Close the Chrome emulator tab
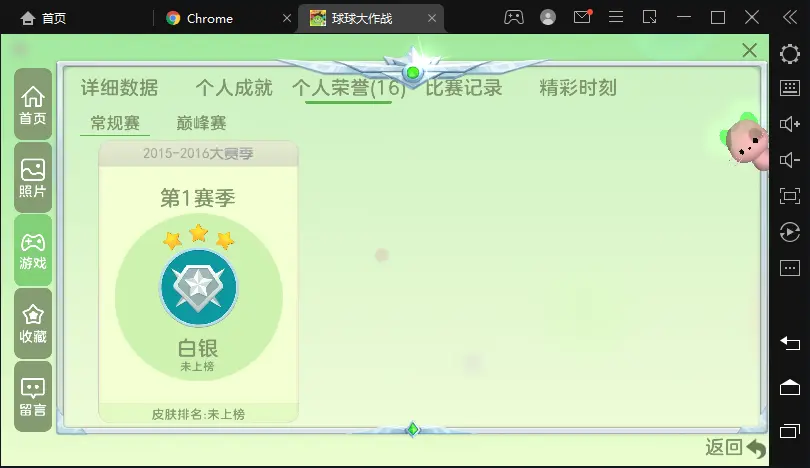 click(287, 19)
